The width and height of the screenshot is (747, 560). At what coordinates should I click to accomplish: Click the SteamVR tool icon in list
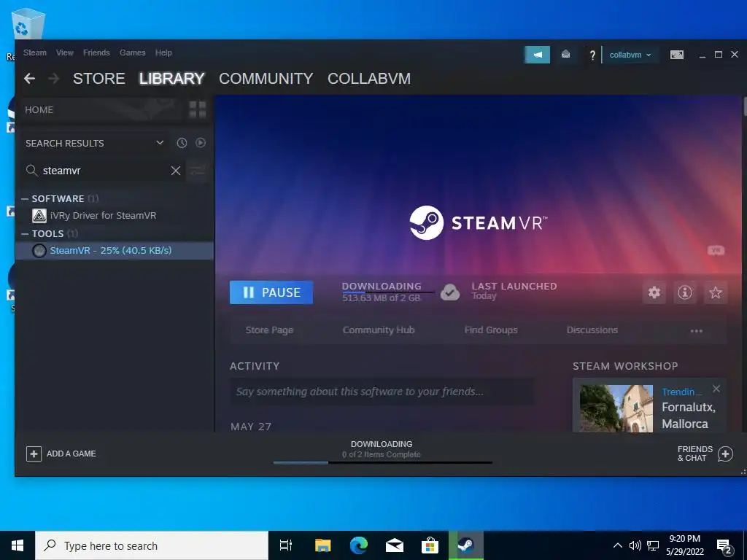pyautogui.click(x=39, y=251)
